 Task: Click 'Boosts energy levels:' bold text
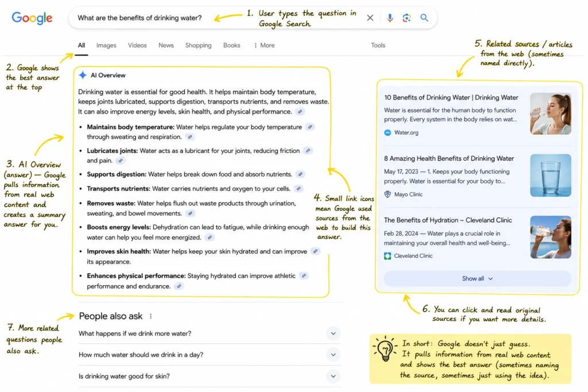point(118,227)
